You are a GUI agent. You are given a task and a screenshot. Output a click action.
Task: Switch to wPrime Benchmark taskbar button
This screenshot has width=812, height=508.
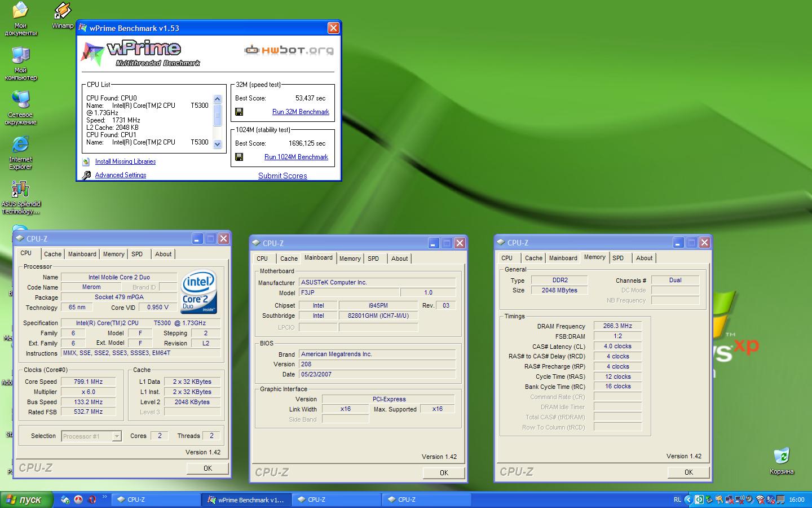pos(246,500)
